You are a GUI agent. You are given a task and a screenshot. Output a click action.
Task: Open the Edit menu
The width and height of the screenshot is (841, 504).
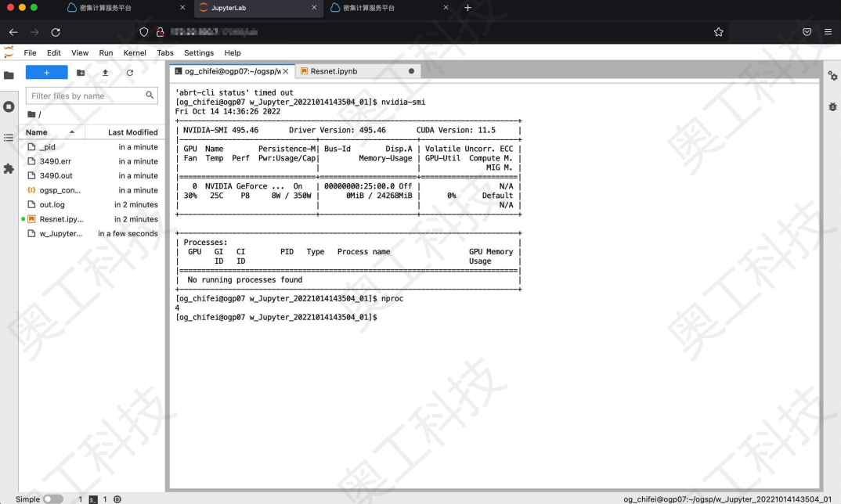53,52
